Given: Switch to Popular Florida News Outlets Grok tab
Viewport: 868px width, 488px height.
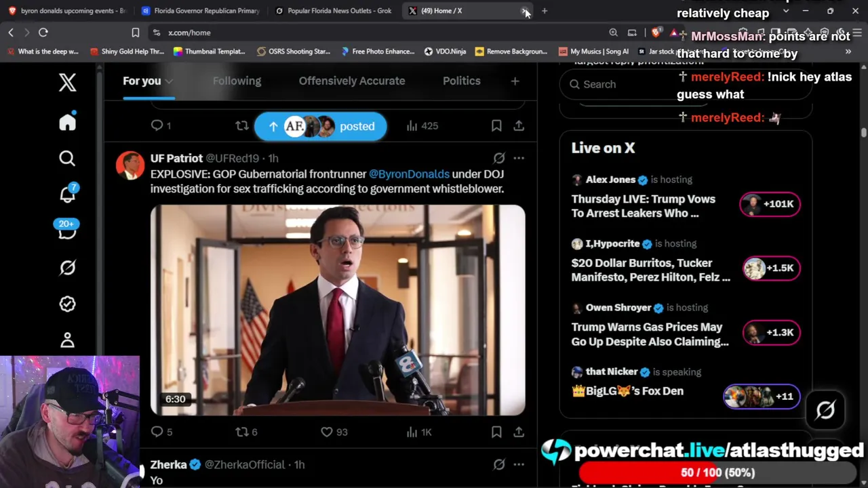Looking at the screenshot, I should [333, 11].
